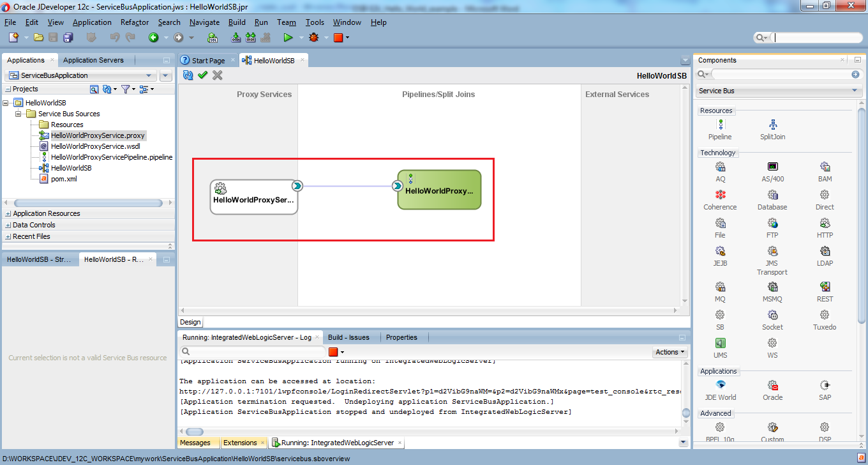
Task: Click the Make (single arrow build) icon
Action: point(237,38)
